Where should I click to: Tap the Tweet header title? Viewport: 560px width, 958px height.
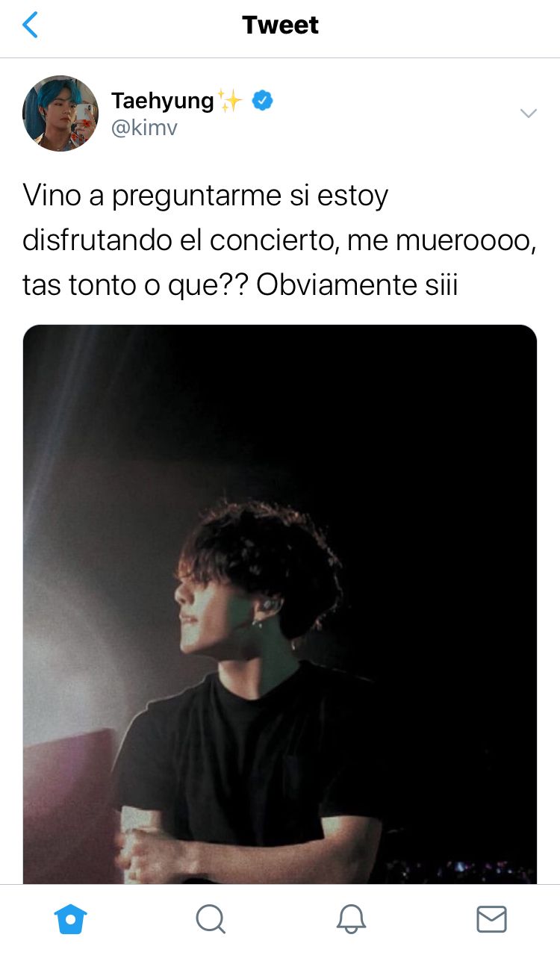click(280, 25)
